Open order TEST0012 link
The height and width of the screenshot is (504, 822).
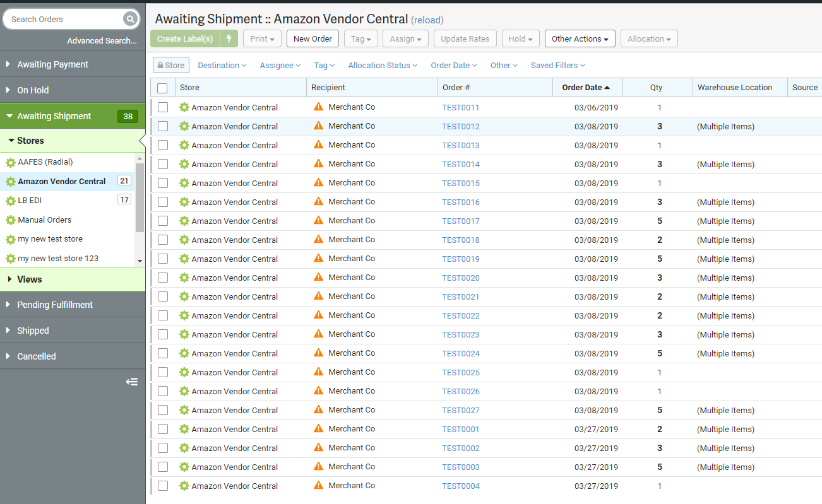click(x=461, y=126)
